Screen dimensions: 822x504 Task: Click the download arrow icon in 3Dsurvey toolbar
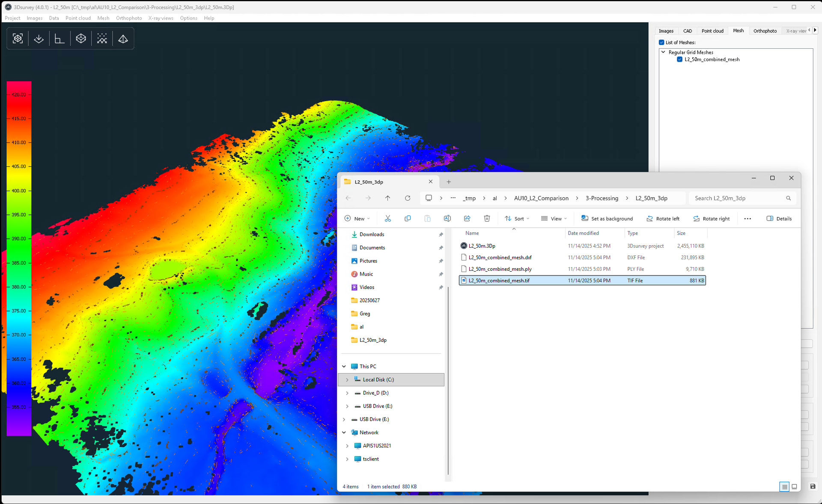(x=39, y=39)
